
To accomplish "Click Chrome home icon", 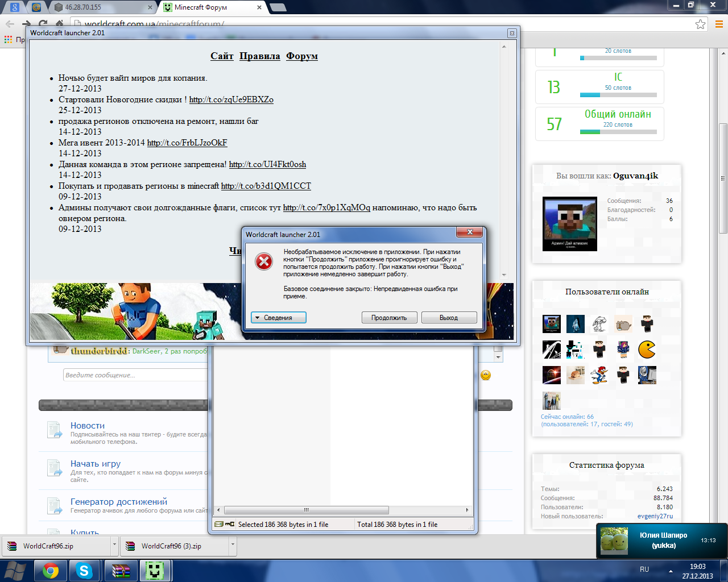I will [60, 24].
